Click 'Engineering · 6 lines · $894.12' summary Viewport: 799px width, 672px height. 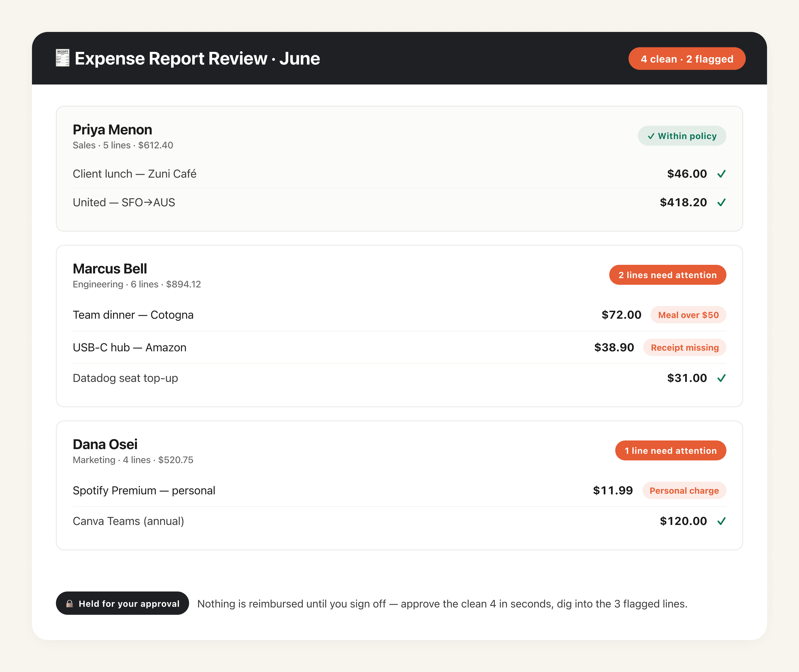click(x=137, y=284)
